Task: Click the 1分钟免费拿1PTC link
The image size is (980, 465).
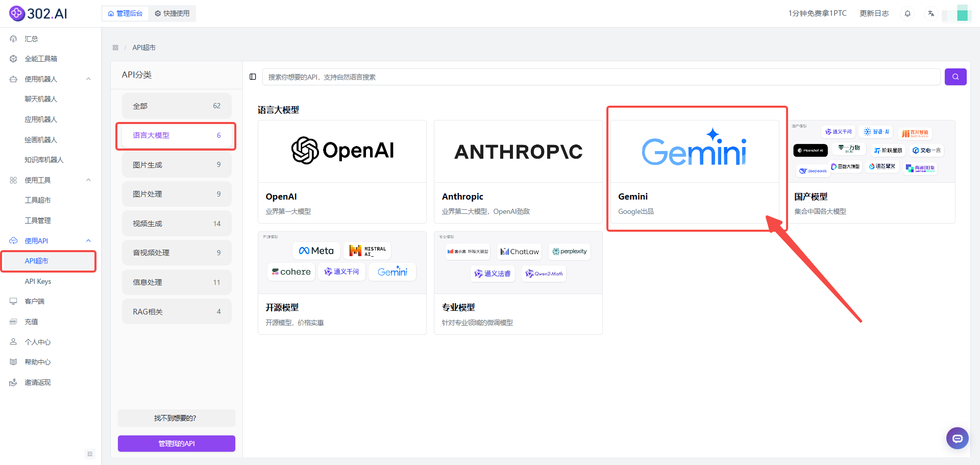Action: pos(817,13)
